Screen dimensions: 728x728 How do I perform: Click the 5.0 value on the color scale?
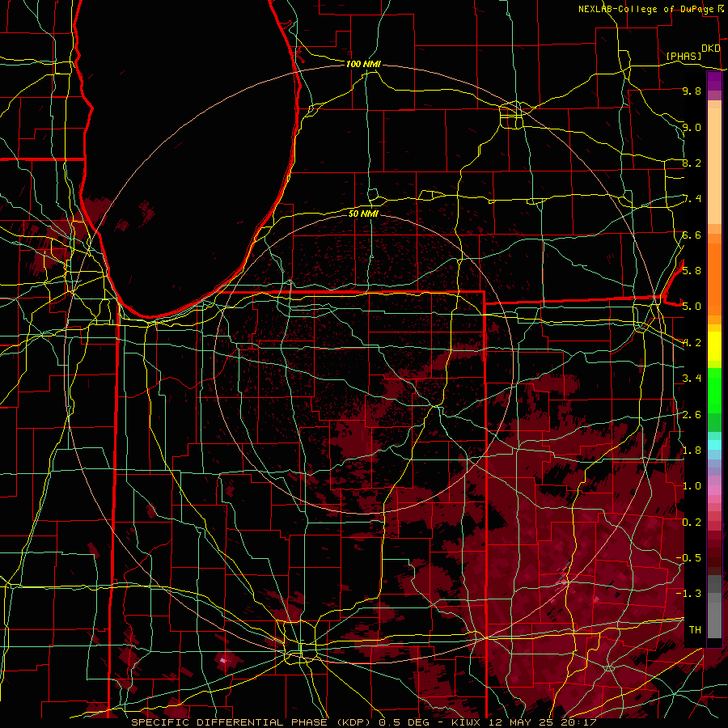coord(692,307)
